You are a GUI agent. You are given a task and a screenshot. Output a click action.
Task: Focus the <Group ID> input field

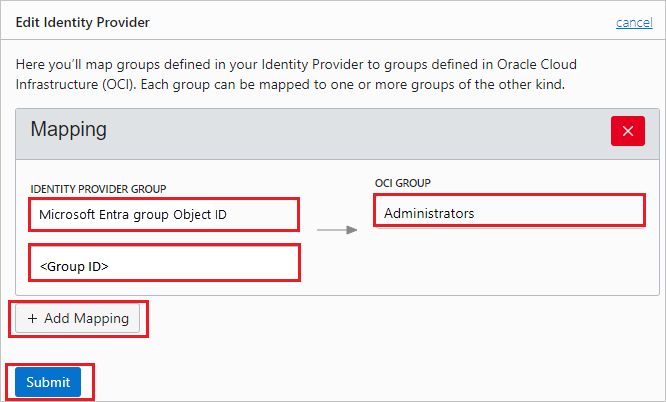(163, 266)
